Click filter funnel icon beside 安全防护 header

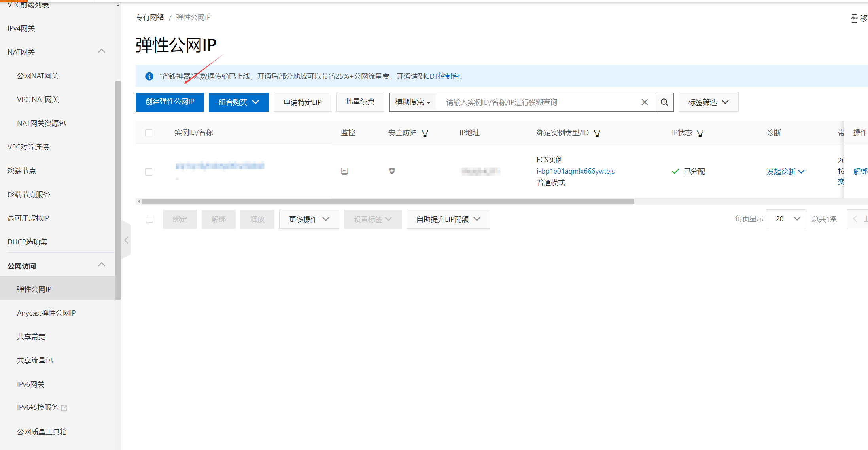coord(425,133)
